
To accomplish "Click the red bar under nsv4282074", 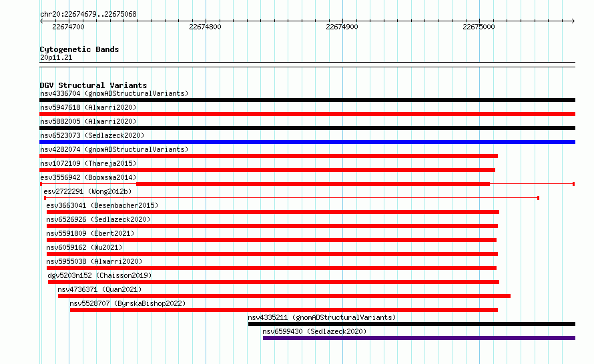I will (268, 156).
